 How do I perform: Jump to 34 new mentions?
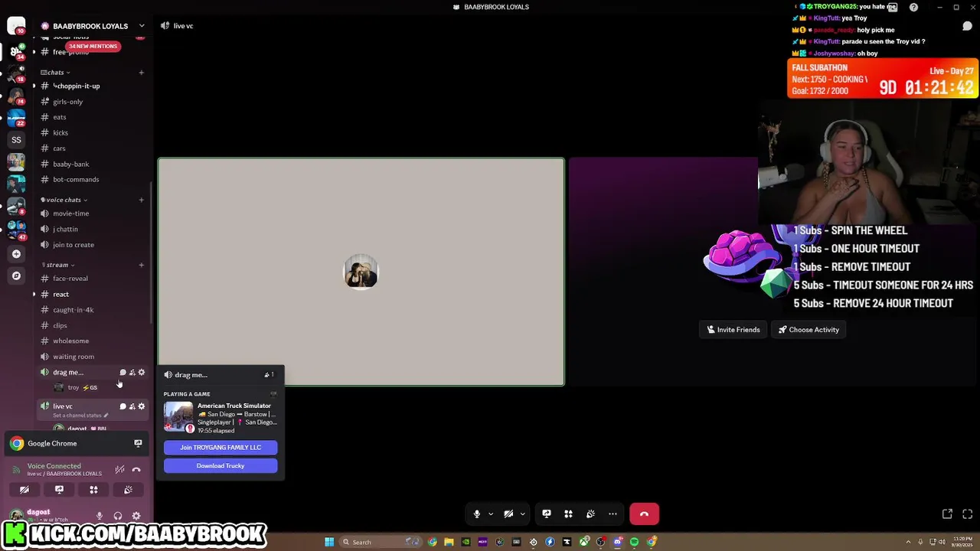tap(92, 46)
